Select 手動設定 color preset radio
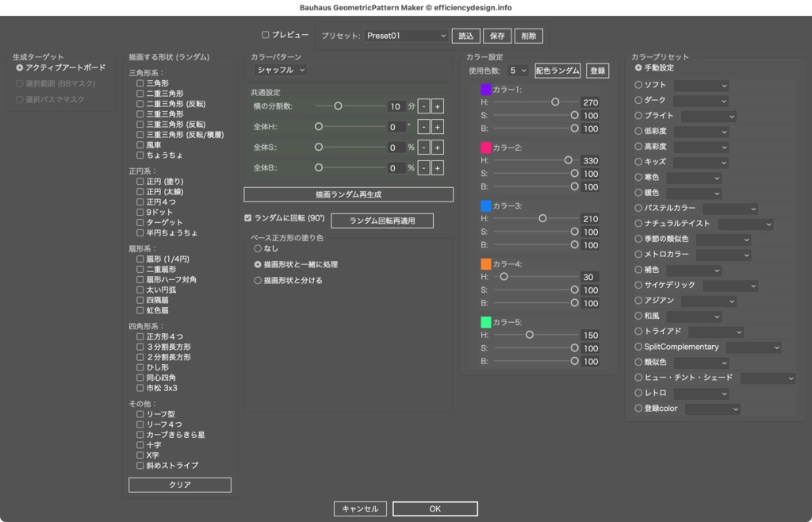 (x=638, y=68)
